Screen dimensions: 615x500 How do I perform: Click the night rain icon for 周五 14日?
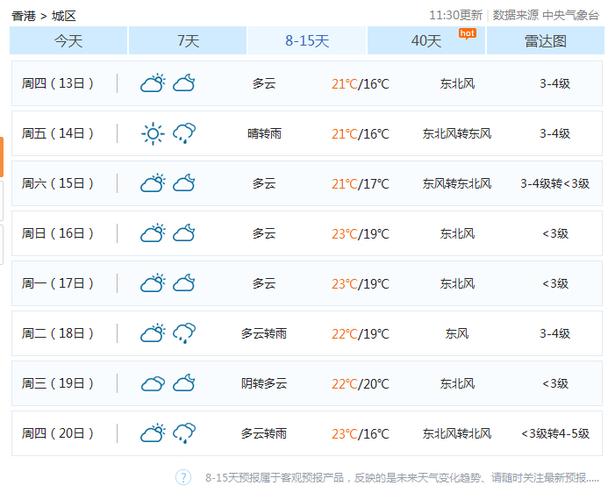pos(184,133)
